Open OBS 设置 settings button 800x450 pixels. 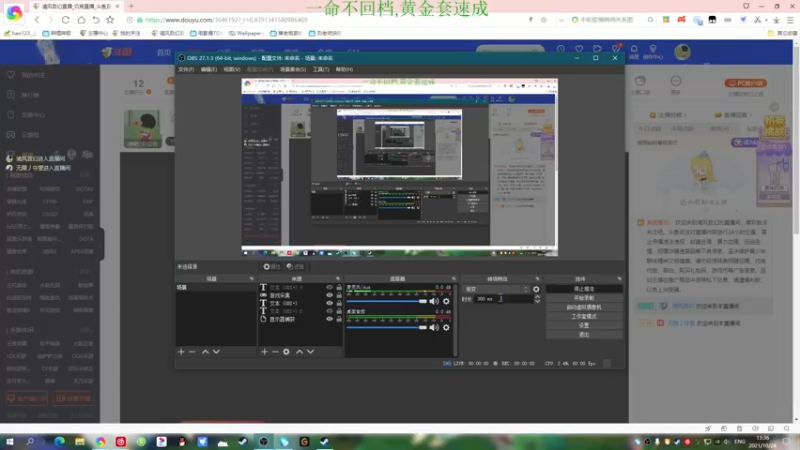point(584,326)
